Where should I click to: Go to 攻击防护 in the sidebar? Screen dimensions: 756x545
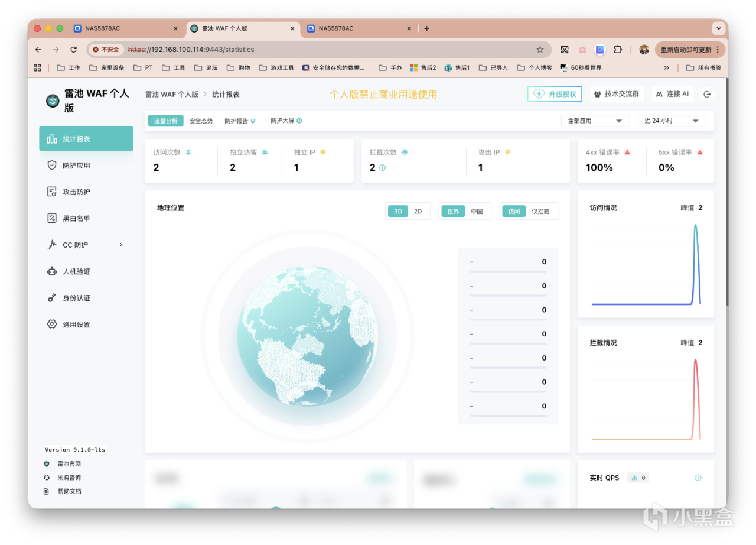(86, 192)
